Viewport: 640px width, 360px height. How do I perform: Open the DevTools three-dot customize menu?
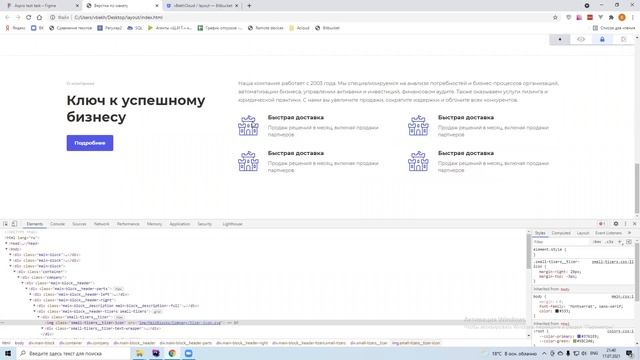625,224
